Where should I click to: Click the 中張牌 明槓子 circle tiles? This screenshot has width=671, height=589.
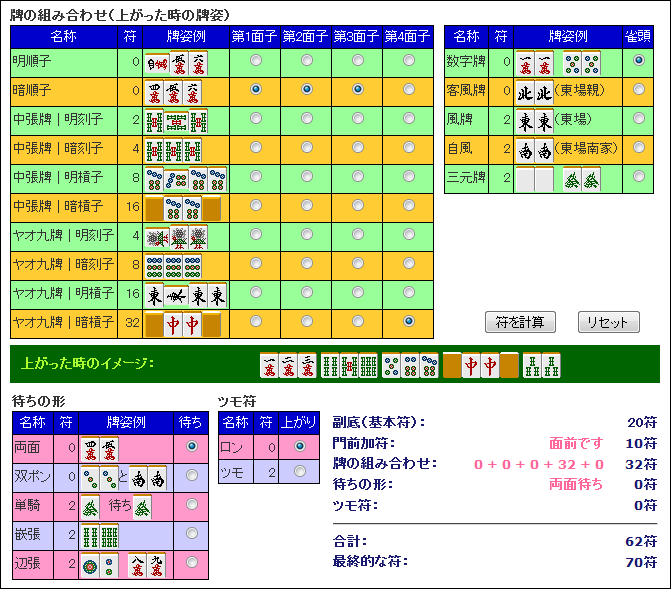pos(186,179)
